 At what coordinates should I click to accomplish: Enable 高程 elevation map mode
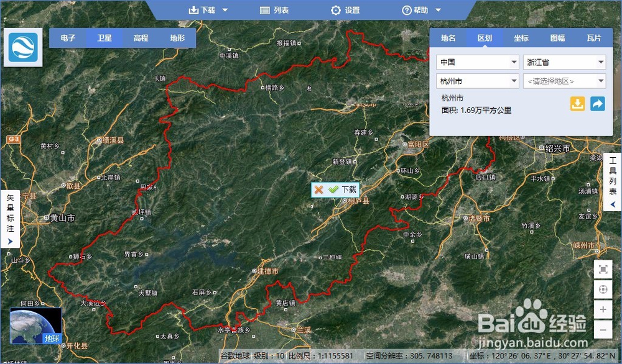coord(140,38)
